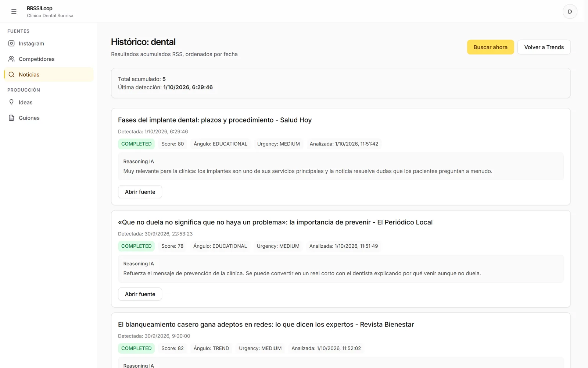Open Instagram sources section
Screen dimensions: 588x368
[49, 43]
